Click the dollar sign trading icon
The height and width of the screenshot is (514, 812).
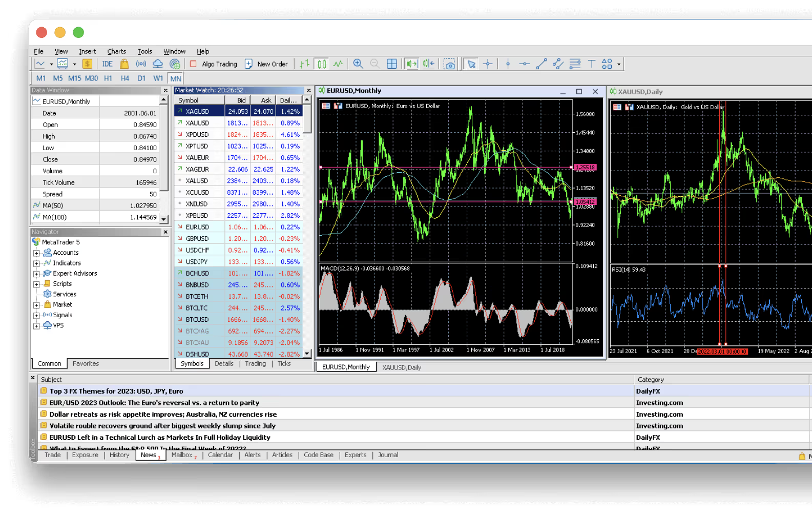[x=87, y=64]
